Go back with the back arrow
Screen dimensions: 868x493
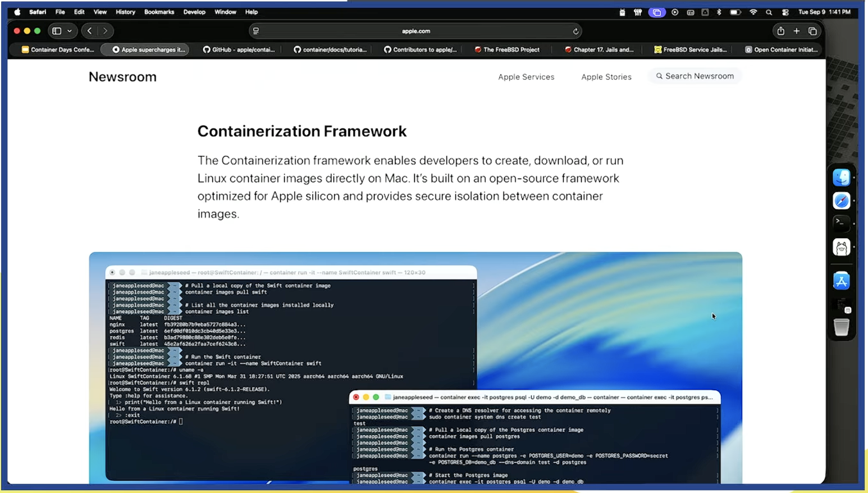click(90, 31)
